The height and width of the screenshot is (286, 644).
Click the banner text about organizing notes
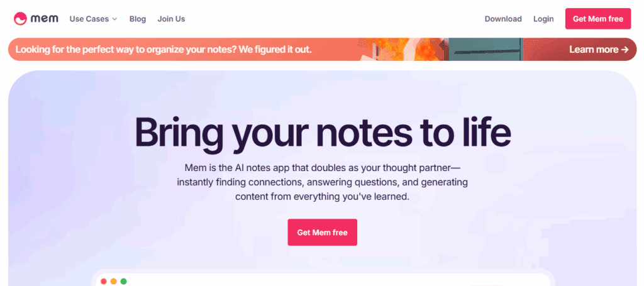(164, 49)
